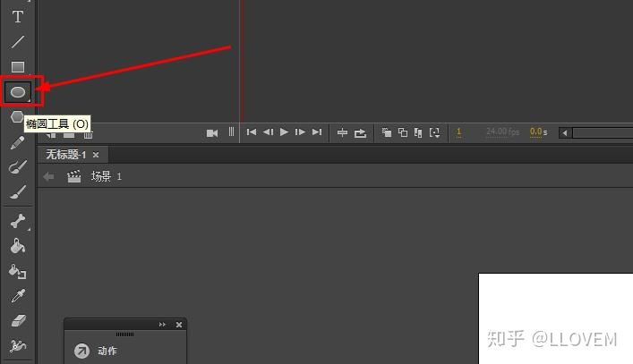Toggle edit multiple frames
633x364 pixels.
(x=418, y=132)
